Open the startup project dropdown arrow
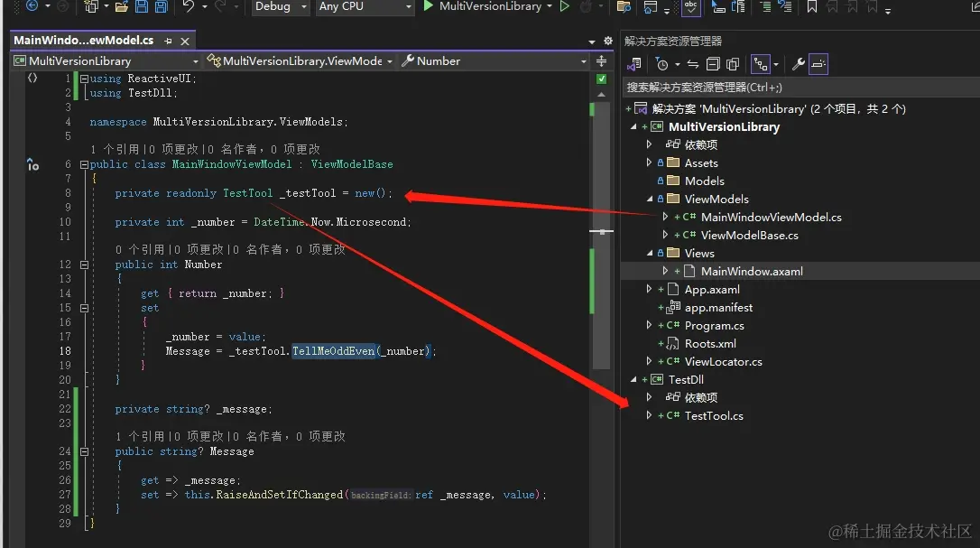 tap(550, 6)
